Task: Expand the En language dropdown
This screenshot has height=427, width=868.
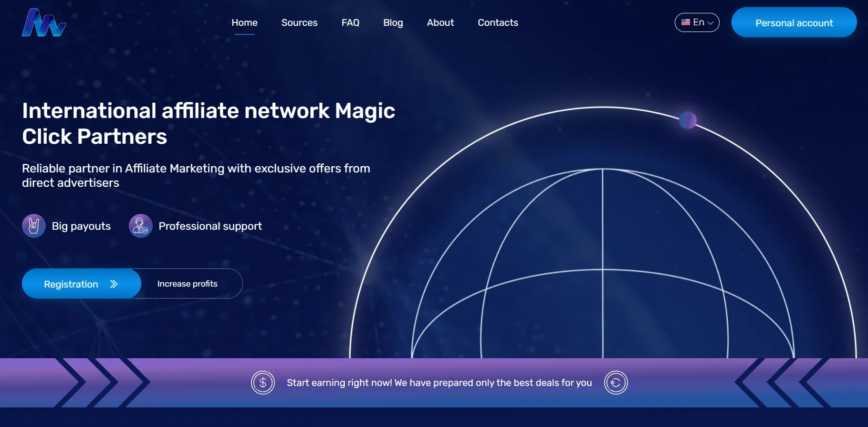Action: [697, 22]
